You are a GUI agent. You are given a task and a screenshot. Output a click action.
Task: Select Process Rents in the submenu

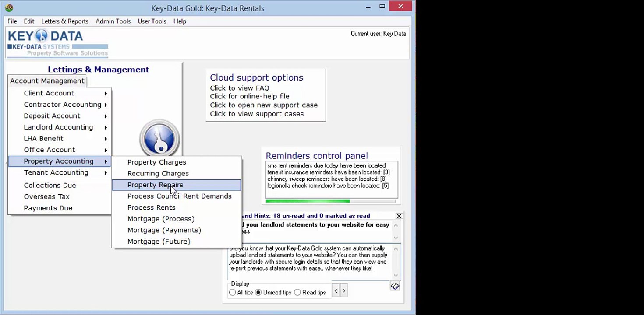pyautogui.click(x=177, y=208)
